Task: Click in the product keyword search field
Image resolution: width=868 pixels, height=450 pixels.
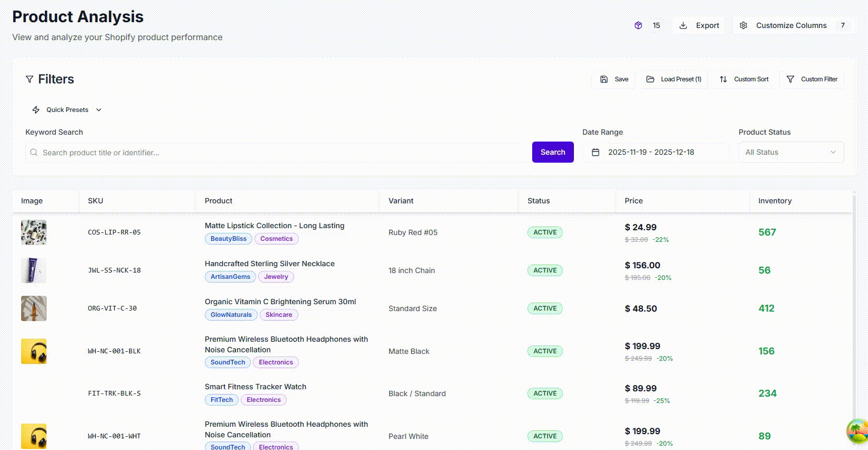Action: [x=277, y=152]
